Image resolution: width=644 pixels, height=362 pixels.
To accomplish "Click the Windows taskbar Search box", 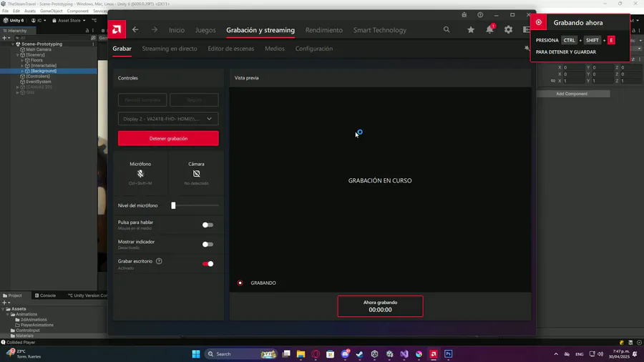I will point(242,354).
